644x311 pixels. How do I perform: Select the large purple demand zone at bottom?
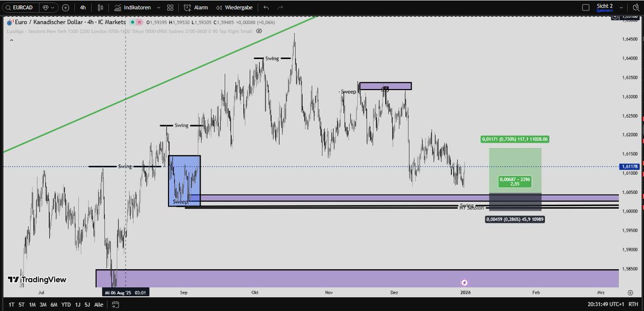tap(357, 278)
